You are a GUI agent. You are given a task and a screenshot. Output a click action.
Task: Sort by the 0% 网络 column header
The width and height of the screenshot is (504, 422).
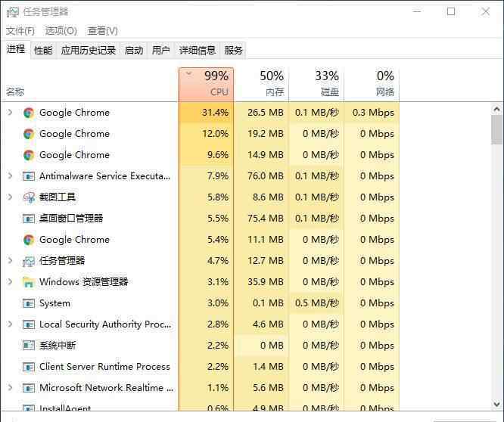coord(372,84)
